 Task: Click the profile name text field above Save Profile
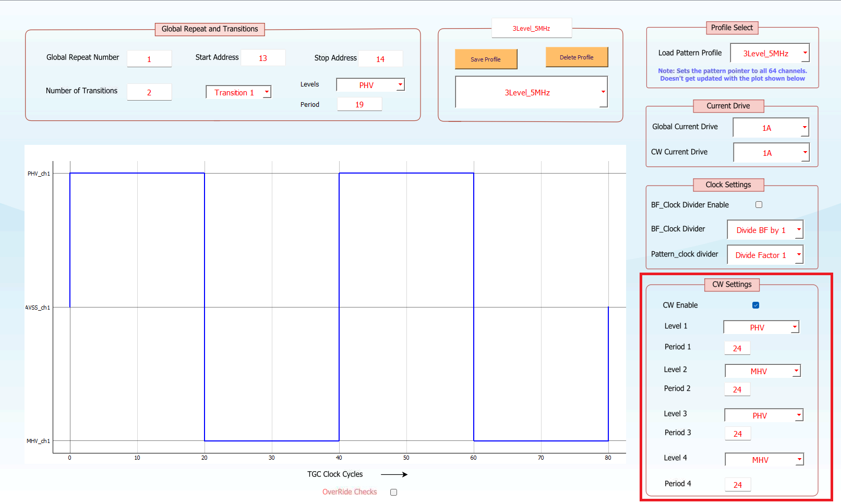pos(531,28)
